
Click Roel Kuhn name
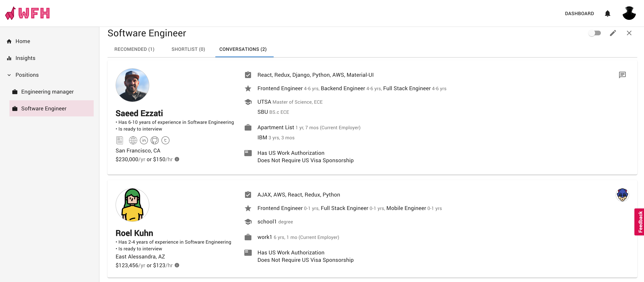click(x=134, y=233)
